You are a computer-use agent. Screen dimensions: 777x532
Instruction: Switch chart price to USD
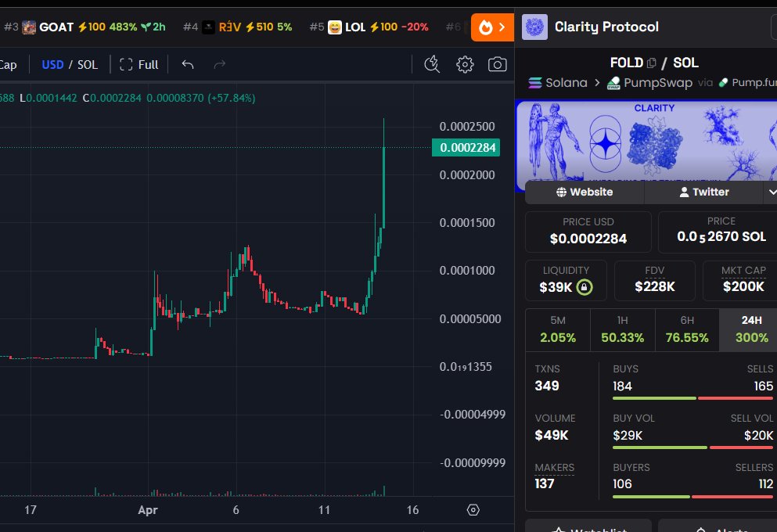coord(52,65)
